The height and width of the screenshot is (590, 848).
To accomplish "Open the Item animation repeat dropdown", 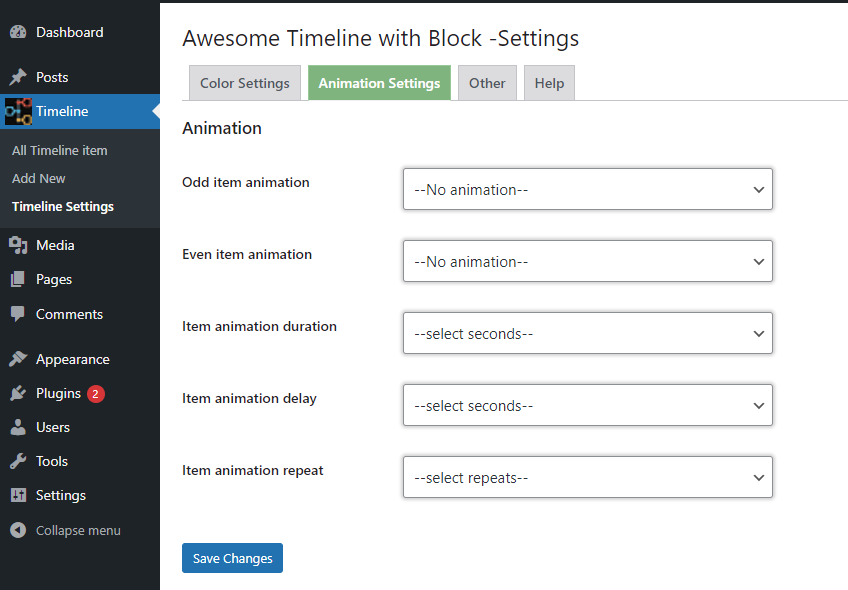I will click(588, 478).
